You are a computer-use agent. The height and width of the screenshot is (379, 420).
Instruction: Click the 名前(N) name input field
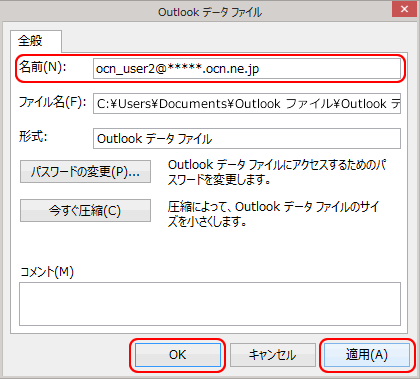point(247,69)
